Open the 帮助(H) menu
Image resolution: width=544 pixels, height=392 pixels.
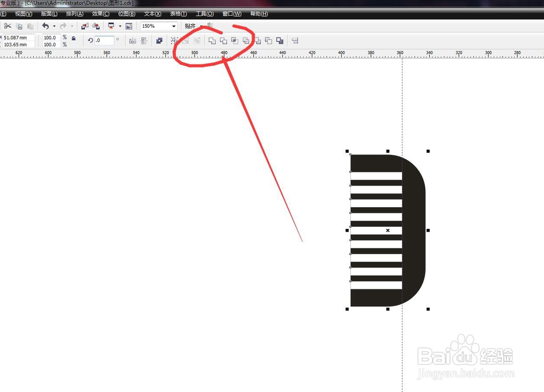click(259, 14)
